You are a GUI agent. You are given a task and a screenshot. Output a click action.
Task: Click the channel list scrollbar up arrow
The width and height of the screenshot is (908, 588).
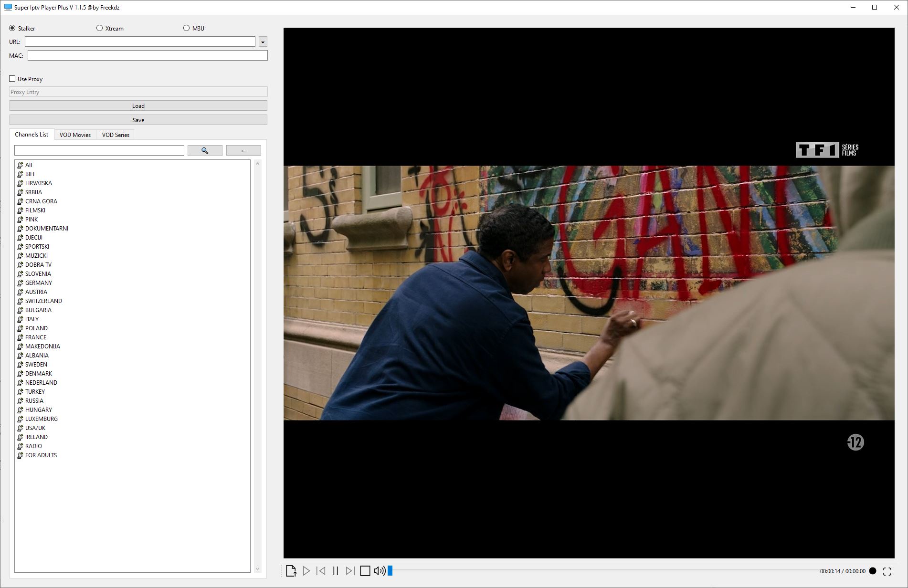pos(258,164)
